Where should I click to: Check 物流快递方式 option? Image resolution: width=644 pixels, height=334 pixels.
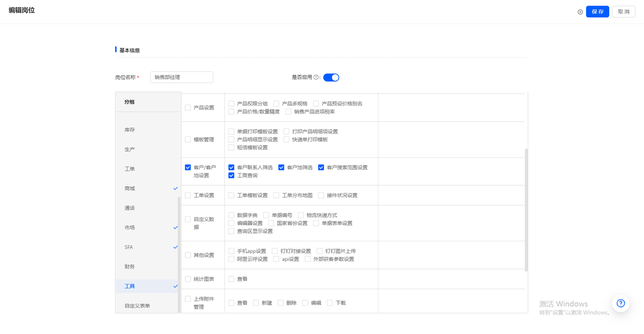pos(301,215)
